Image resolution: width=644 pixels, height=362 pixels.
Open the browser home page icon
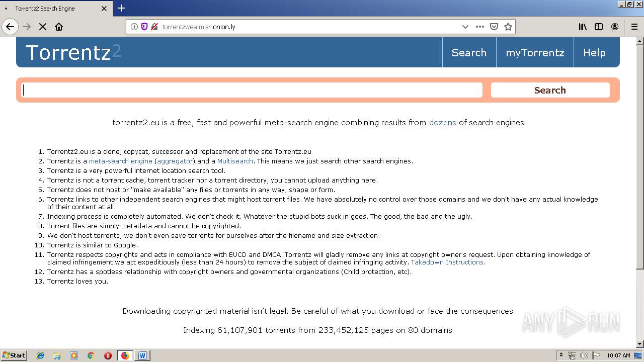pos(59,27)
